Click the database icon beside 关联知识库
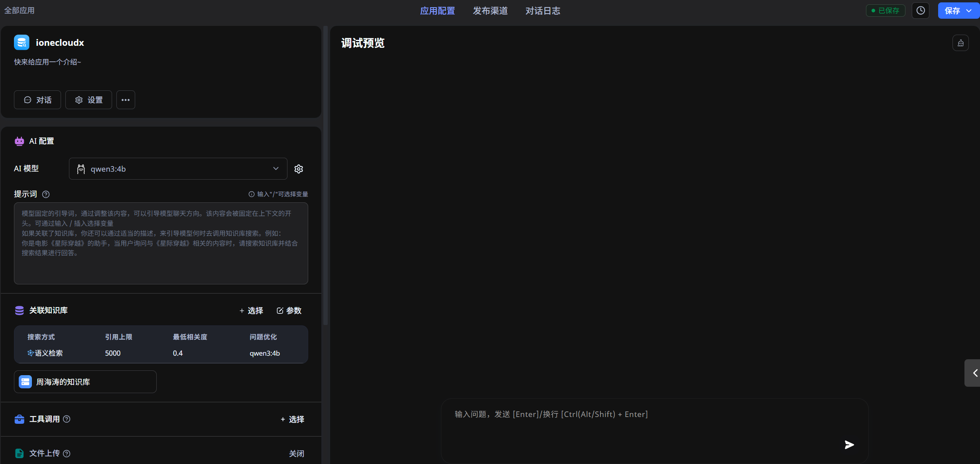 tap(19, 310)
